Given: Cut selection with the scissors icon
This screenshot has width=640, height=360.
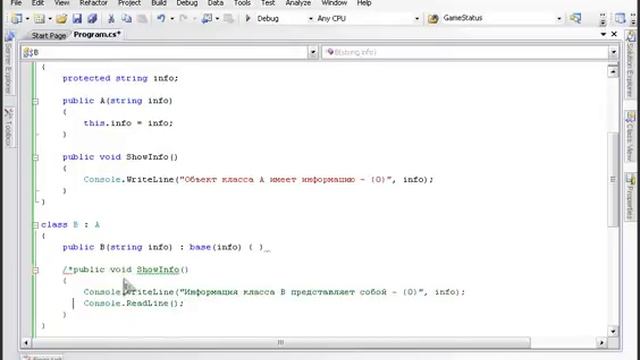Looking at the screenshot, I should pos(111,18).
